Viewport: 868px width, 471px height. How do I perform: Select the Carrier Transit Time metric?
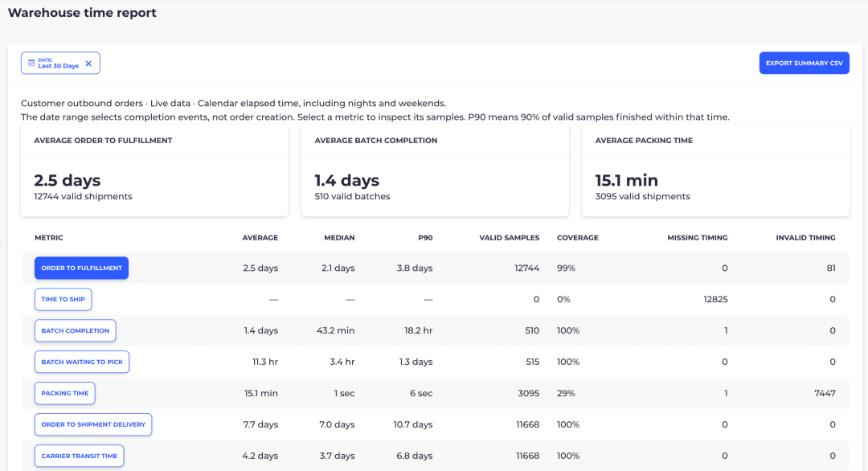click(79, 456)
